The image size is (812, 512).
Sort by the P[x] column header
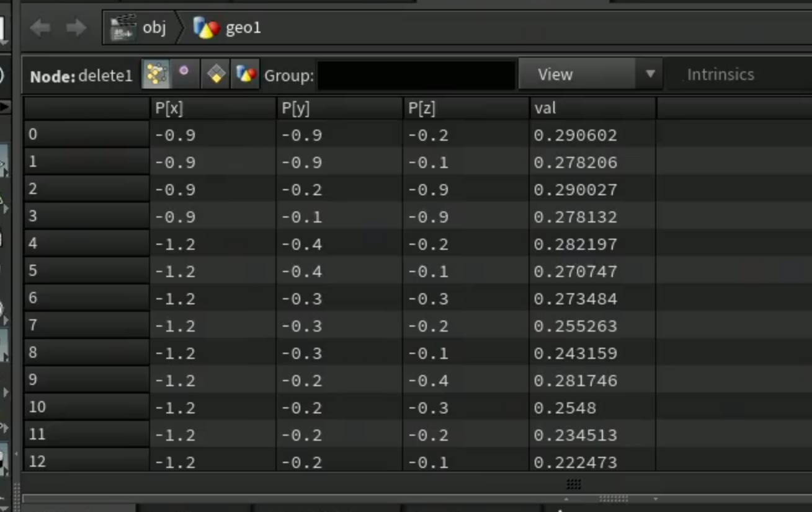pos(213,108)
